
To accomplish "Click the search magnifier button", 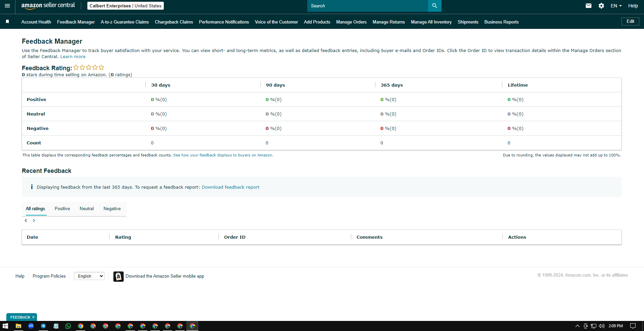I will 434,6.
